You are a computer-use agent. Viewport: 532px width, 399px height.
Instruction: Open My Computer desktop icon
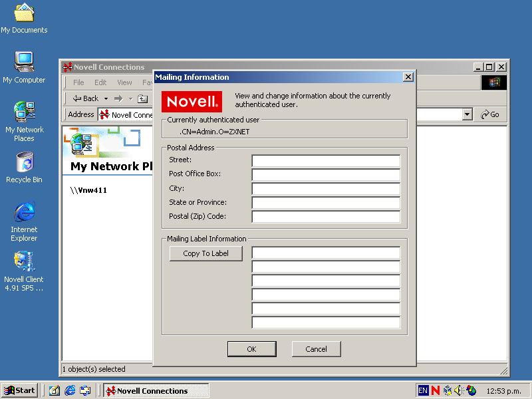(24, 68)
